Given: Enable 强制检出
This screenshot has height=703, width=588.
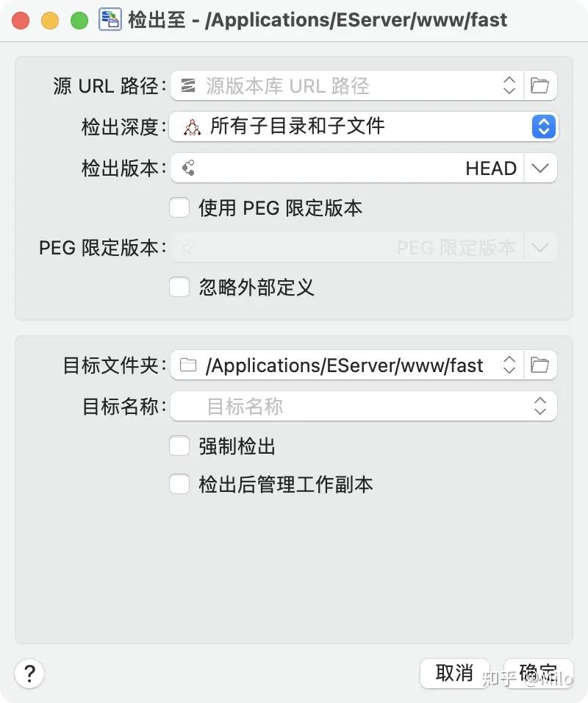Looking at the screenshot, I should [179, 446].
